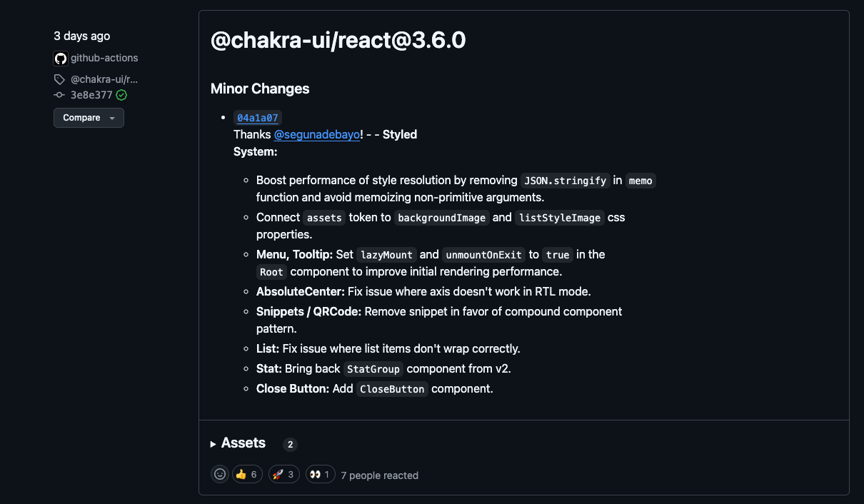Click the Minor Changes heading
864x504 pixels.
point(260,89)
